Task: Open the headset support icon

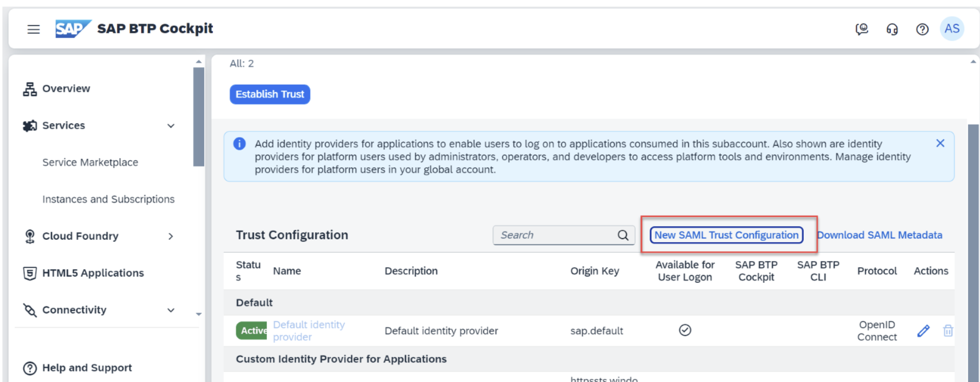Action: [892, 29]
